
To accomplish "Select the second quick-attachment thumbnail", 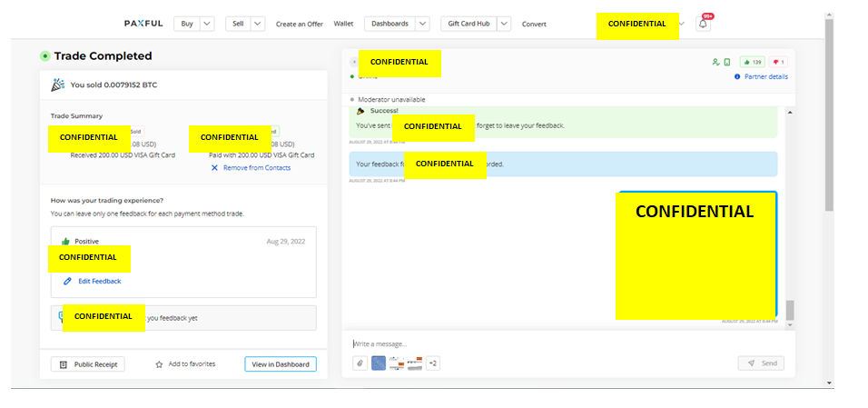I will click(x=397, y=363).
